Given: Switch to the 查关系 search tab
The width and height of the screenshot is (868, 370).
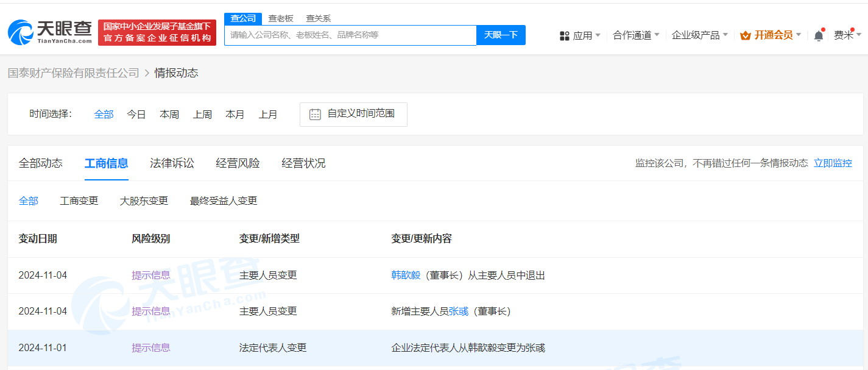Looking at the screenshot, I should pos(318,18).
